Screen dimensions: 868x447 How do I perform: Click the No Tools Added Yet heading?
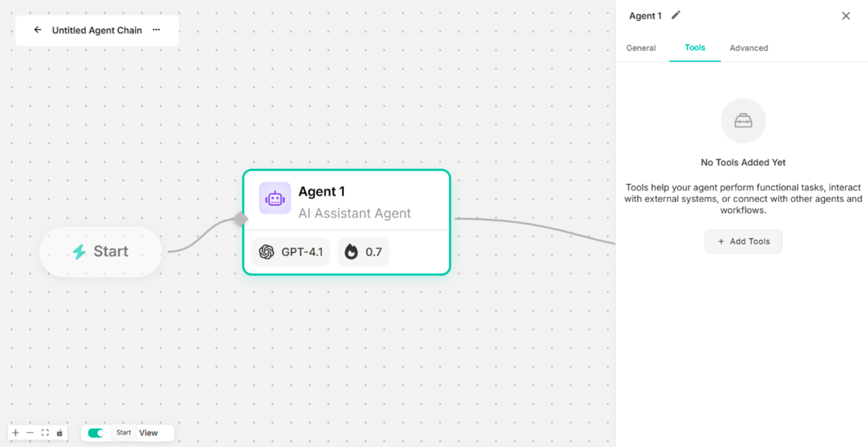(x=743, y=163)
